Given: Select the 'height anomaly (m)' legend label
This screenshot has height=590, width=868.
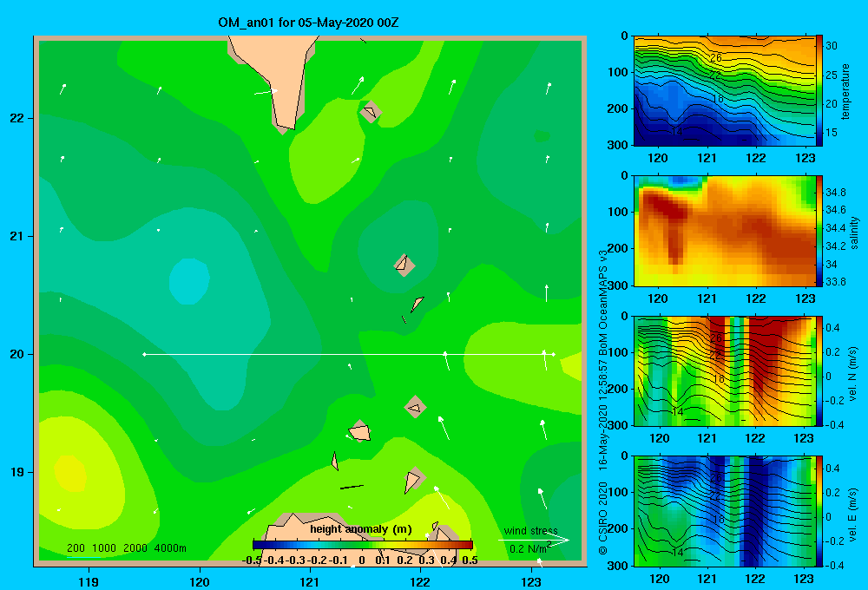Looking at the screenshot, I should (x=361, y=529).
